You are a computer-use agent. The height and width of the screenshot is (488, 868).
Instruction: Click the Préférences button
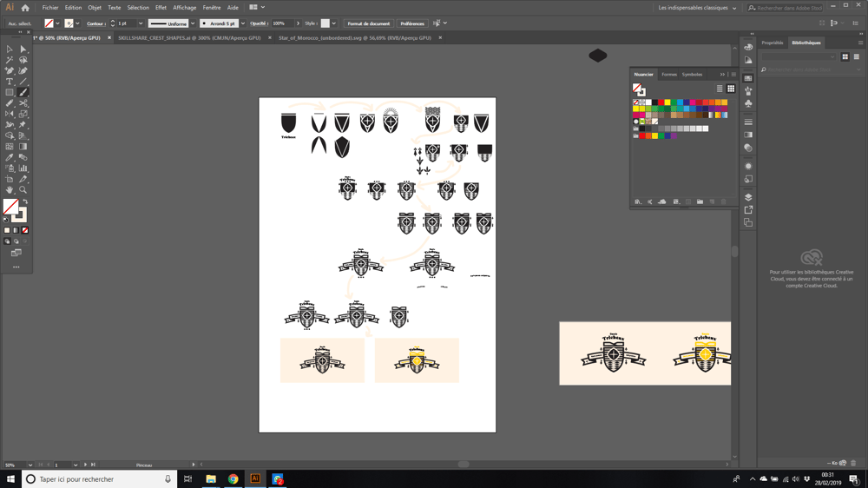[x=412, y=23]
